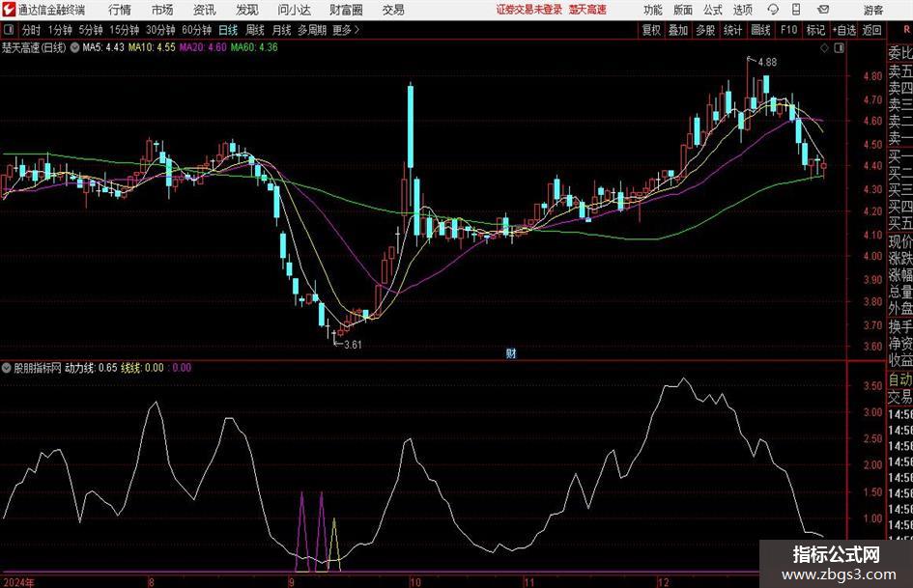Toggle the left panel layout icon
This screenshot has width=913, height=588.
(x=9, y=30)
